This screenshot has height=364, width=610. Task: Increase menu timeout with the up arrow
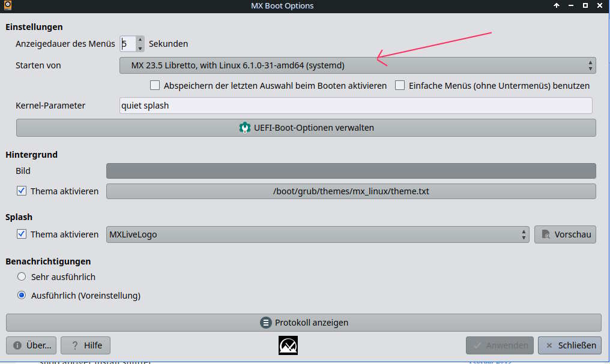pyautogui.click(x=140, y=40)
